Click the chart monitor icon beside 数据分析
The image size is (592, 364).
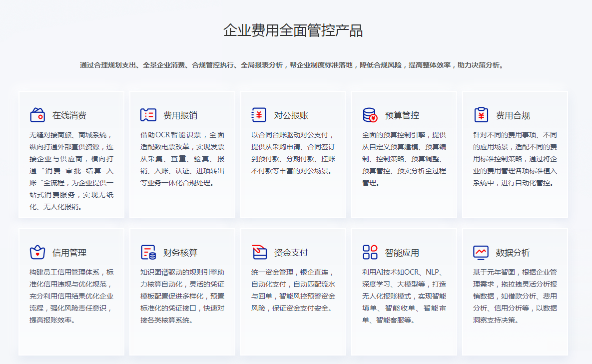point(481,252)
